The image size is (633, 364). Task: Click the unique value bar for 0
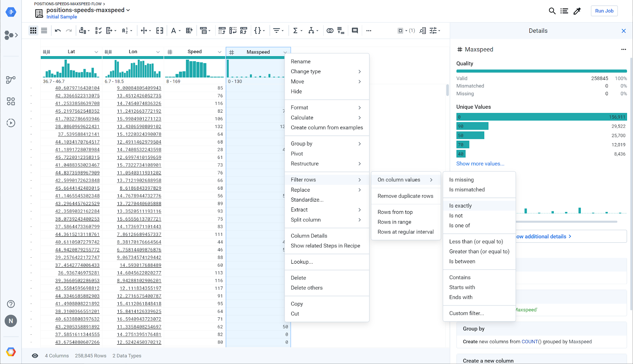click(x=542, y=117)
